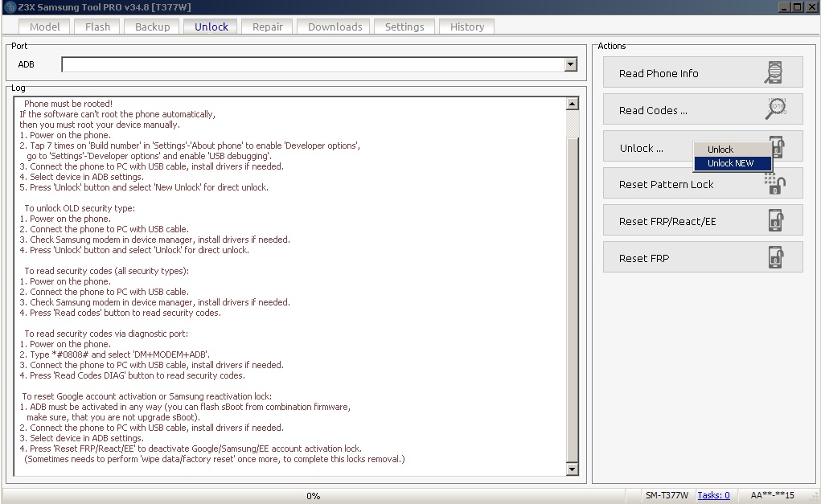Image resolution: width=821 pixels, height=504 pixels.
Task: Click the log vertical scrollbar thumb
Action: 573,300
